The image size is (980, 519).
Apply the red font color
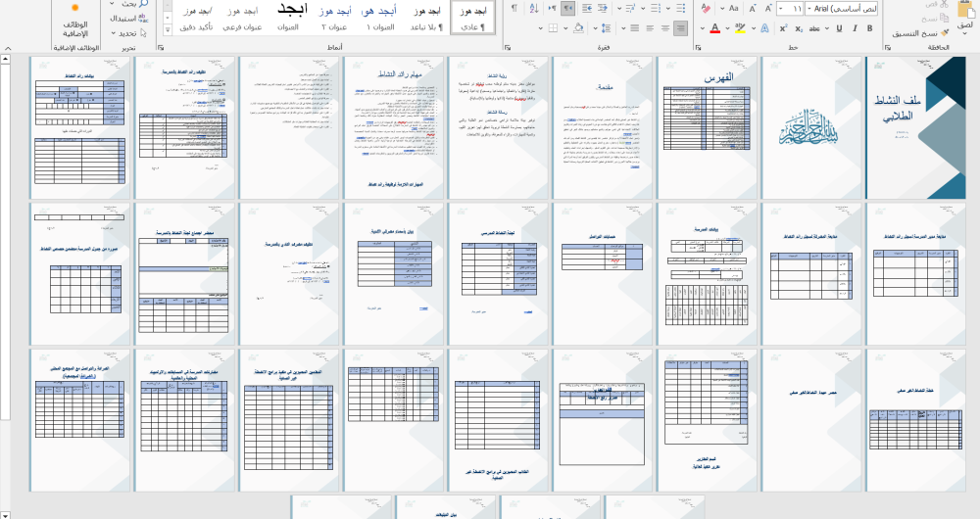click(x=715, y=28)
